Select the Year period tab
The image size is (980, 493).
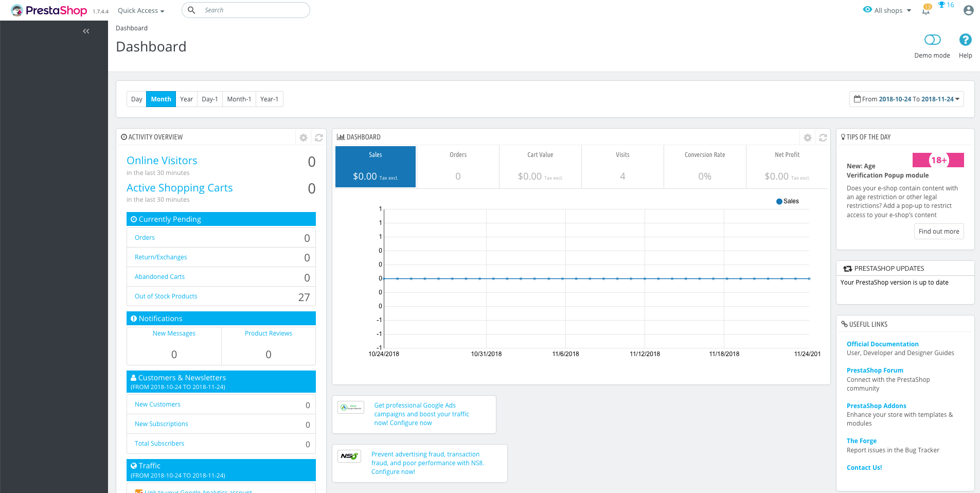pos(187,99)
